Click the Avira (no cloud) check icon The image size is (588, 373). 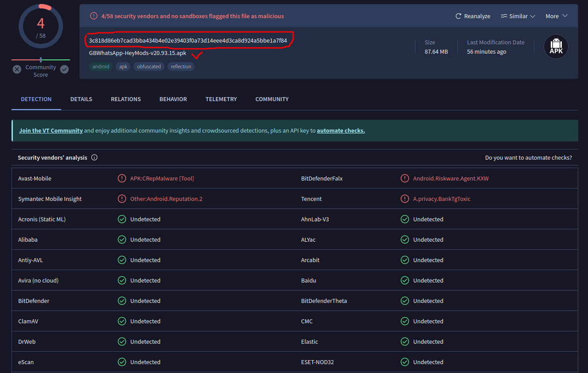point(122,280)
